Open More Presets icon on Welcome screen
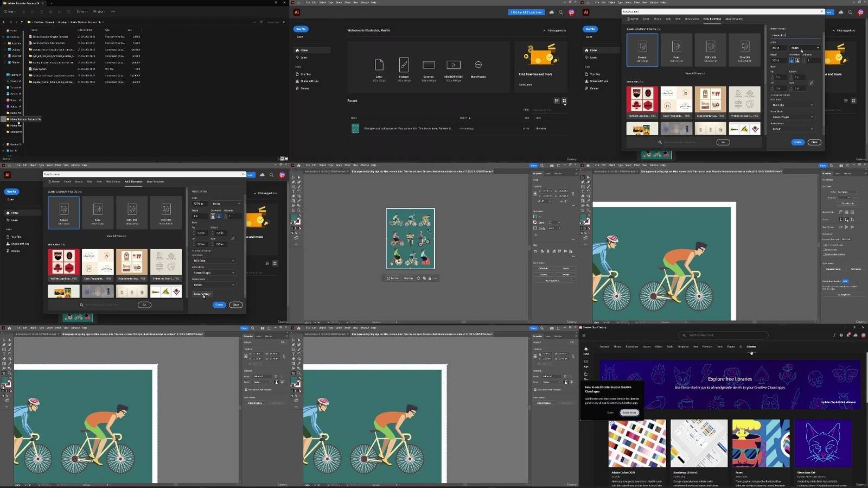The image size is (868, 488). pos(478,65)
